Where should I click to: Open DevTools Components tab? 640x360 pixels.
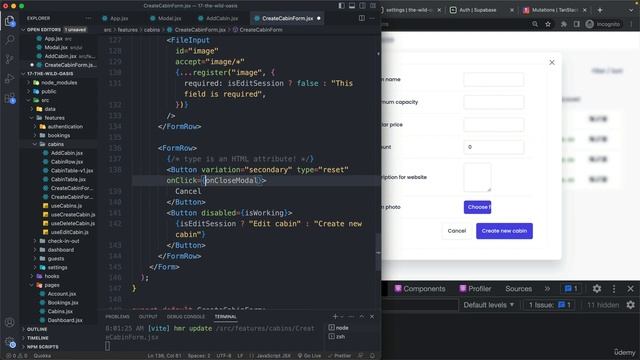tap(420, 289)
